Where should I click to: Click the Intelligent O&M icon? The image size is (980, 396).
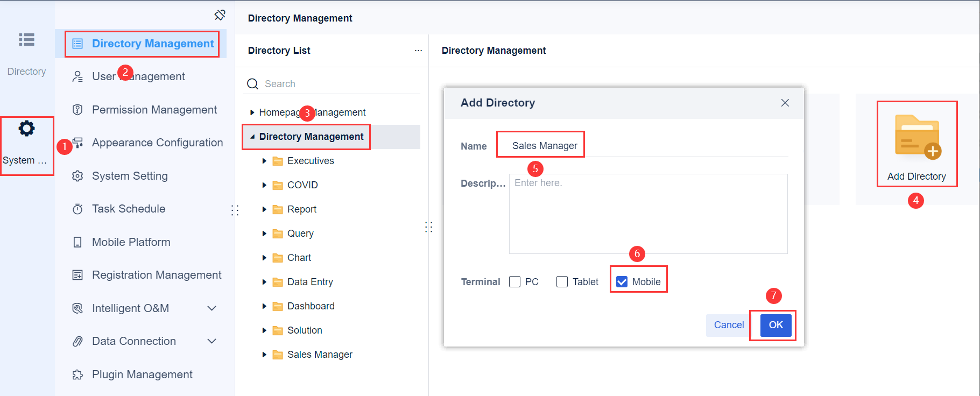point(77,308)
